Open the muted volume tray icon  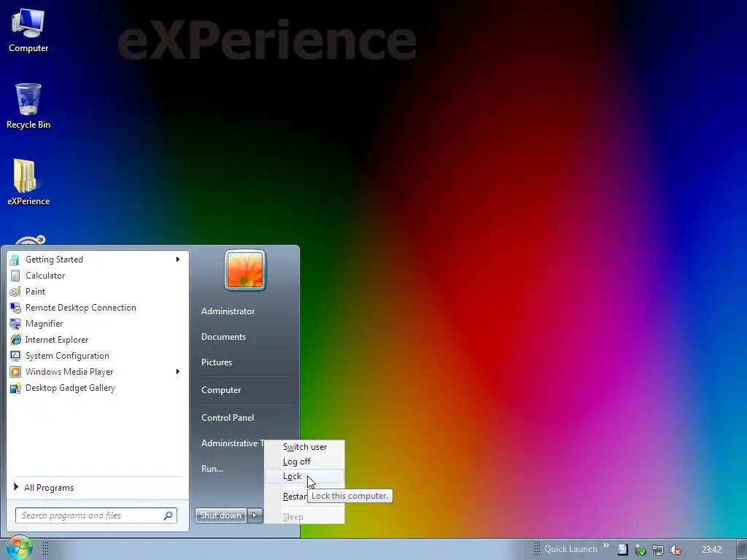675,550
